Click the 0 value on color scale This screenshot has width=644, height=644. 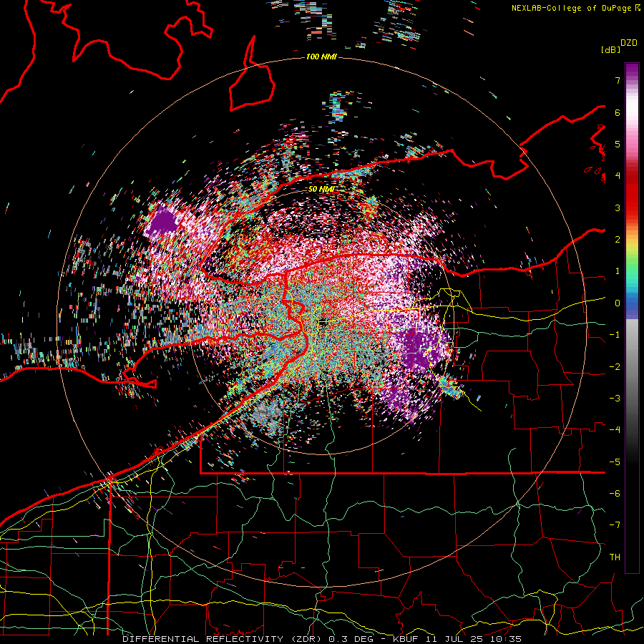618,303
